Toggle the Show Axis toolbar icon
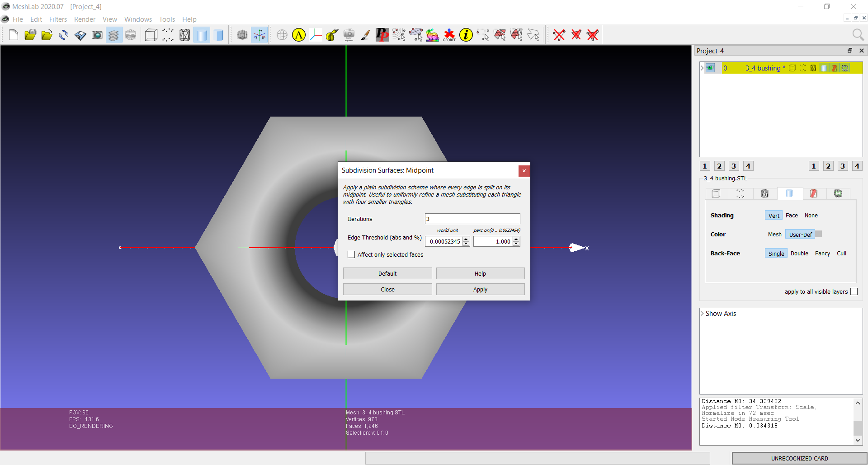The image size is (868, 465). click(259, 35)
